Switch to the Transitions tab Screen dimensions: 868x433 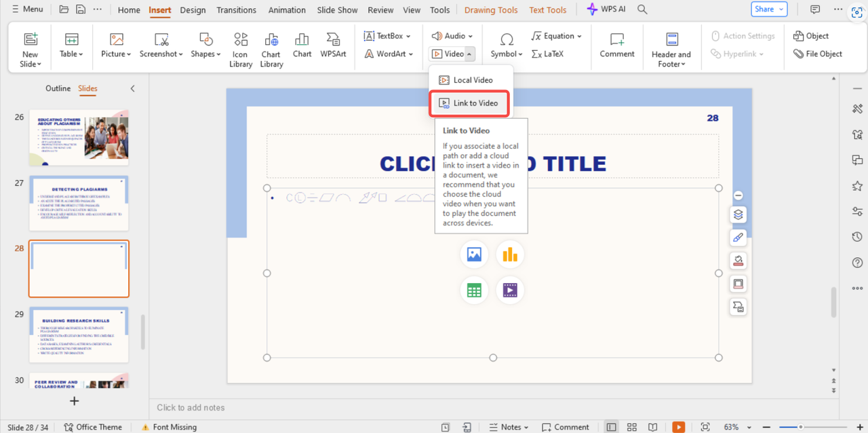click(236, 10)
